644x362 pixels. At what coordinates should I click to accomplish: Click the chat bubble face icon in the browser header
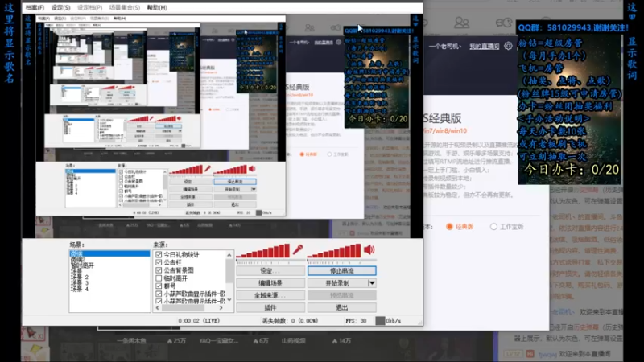coord(504,23)
